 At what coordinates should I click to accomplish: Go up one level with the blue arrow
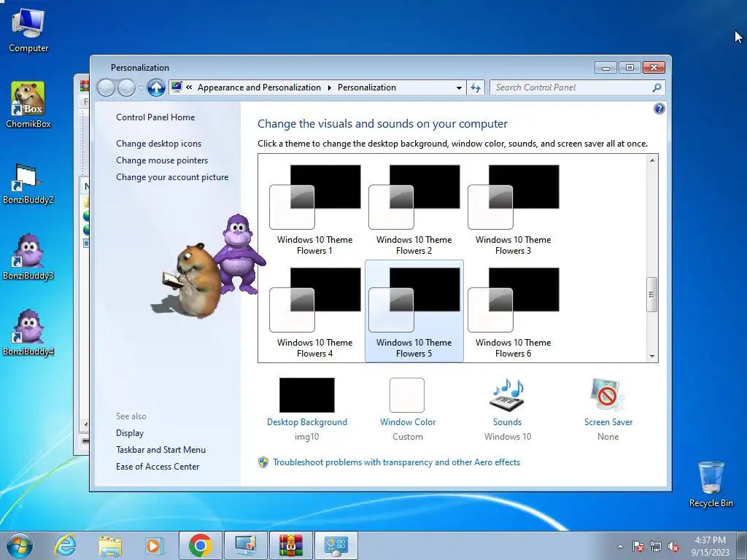156,87
